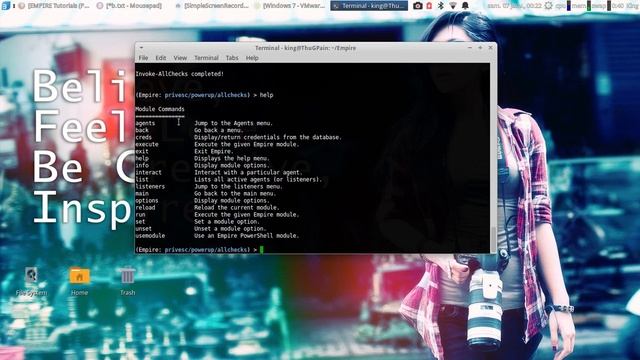Click the terminal command prompt cursor
This screenshot has width=640, height=360.
click(x=262, y=249)
